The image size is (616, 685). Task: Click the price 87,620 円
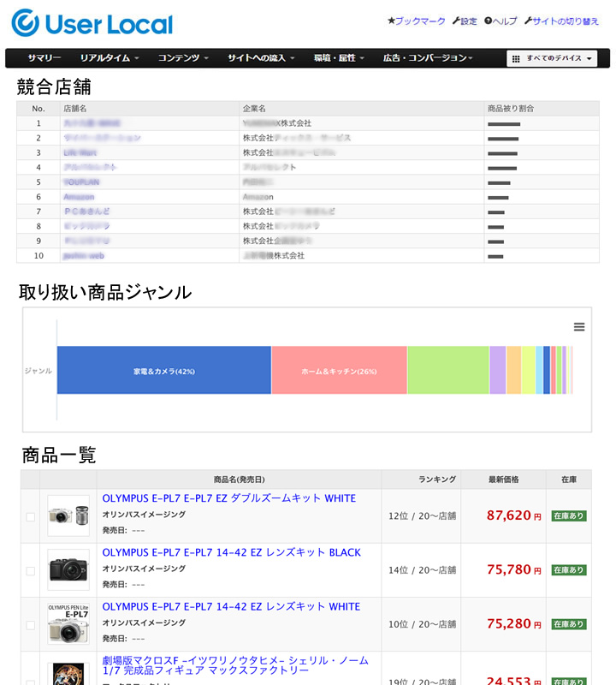coord(514,515)
